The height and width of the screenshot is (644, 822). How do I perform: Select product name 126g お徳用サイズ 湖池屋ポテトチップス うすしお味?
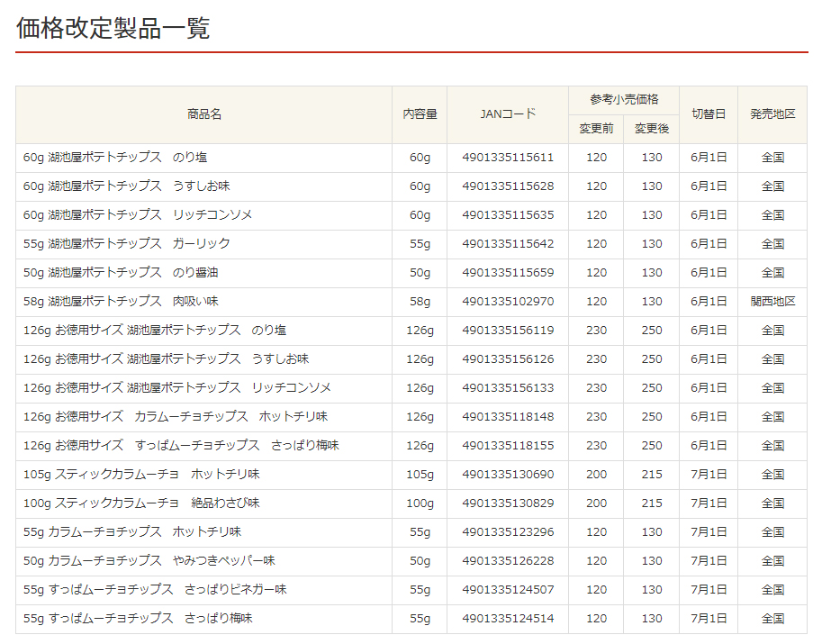point(167,359)
